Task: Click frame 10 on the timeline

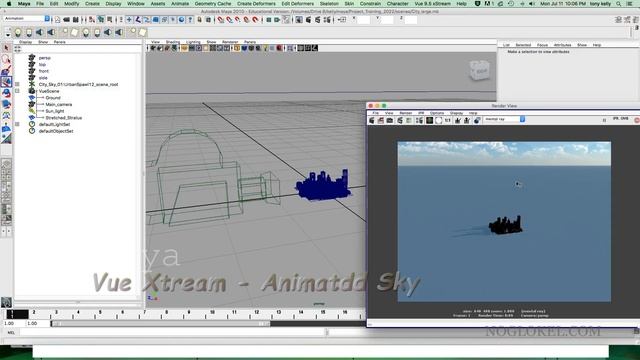Action: 212,312
